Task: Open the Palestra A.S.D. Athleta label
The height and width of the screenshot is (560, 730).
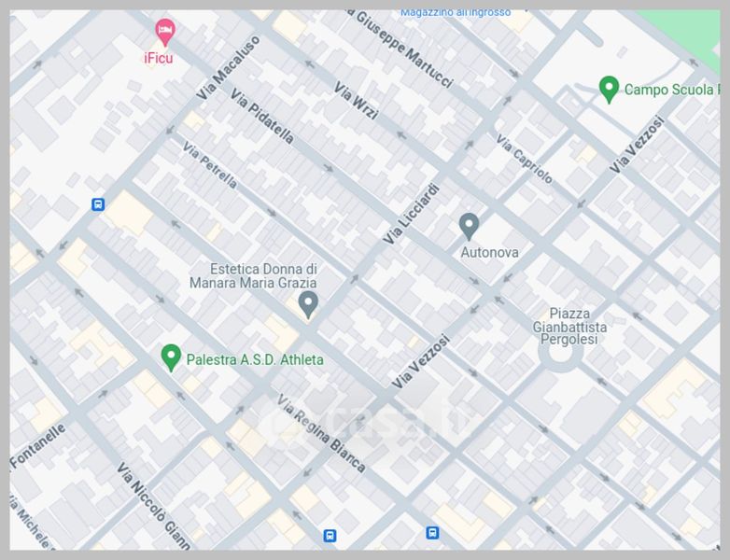Action: (x=255, y=360)
